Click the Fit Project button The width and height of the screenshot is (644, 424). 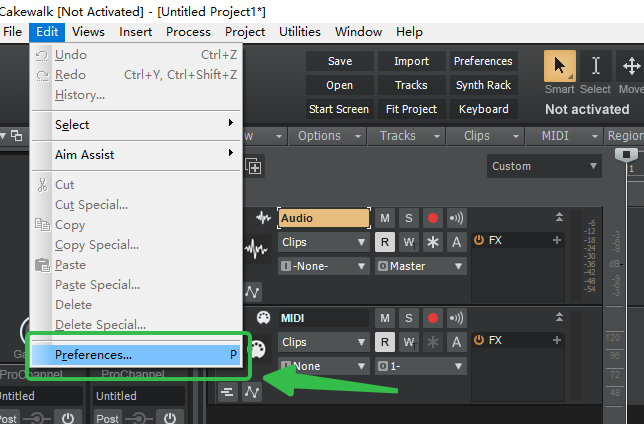tap(412, 109)
